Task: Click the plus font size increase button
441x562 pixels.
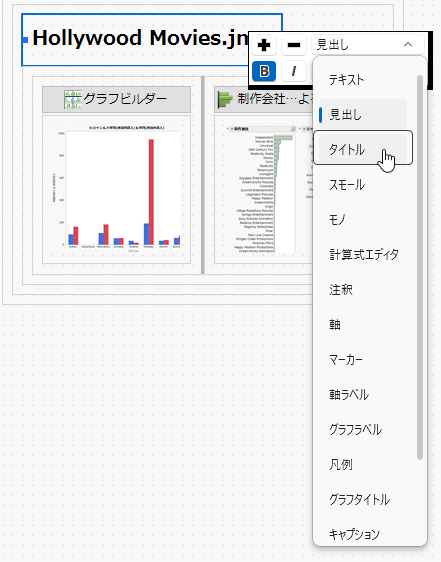Action: [264, 45]
